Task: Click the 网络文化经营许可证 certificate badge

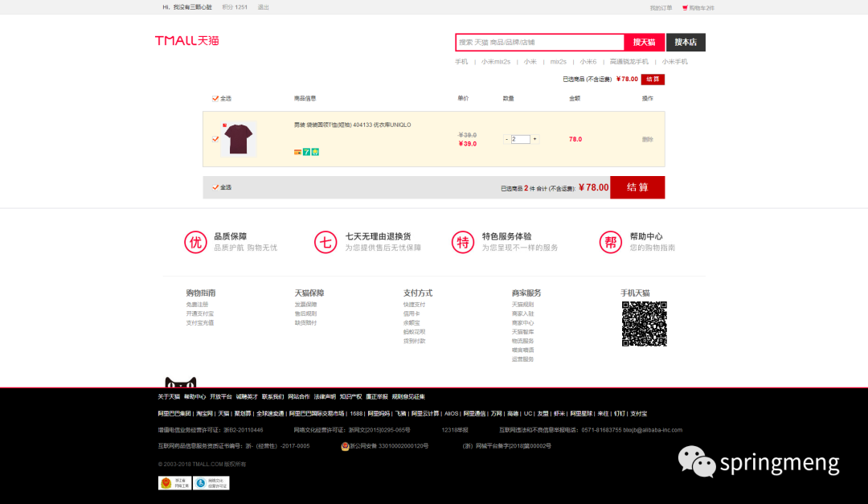Action: point(211,483)
